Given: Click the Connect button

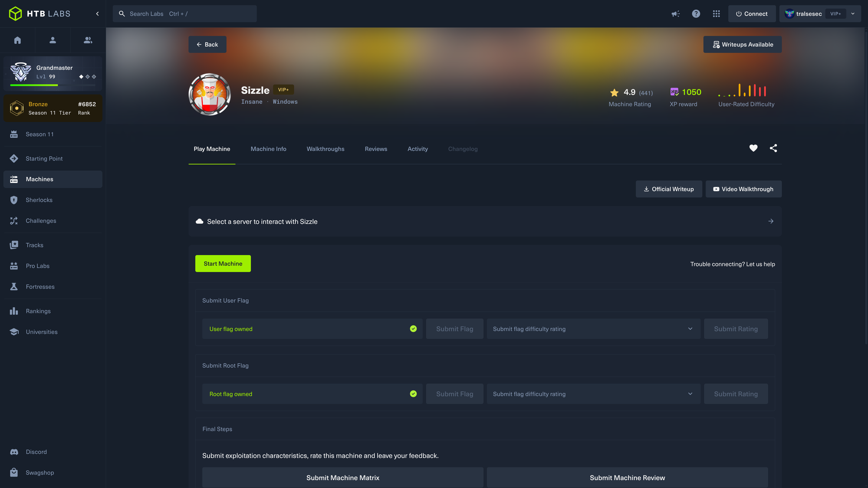Looking at the screenshot, I should click(752, 14).
